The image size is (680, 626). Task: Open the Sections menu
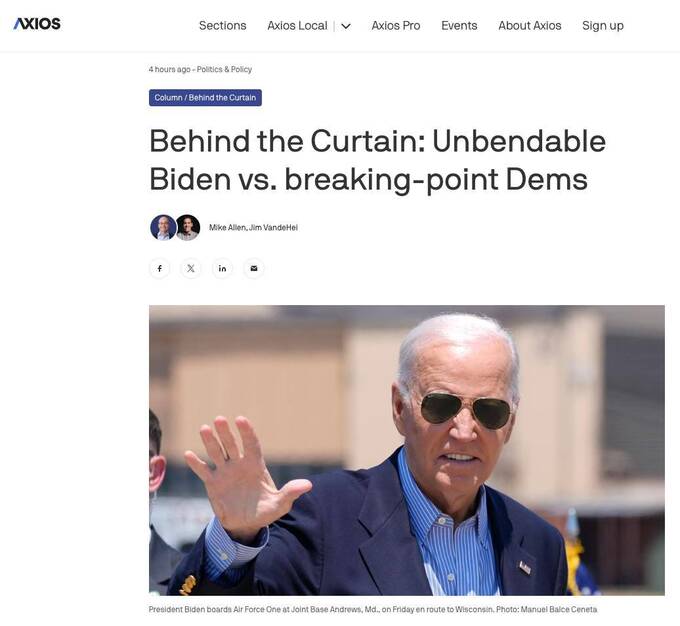(x=222, y=26)
